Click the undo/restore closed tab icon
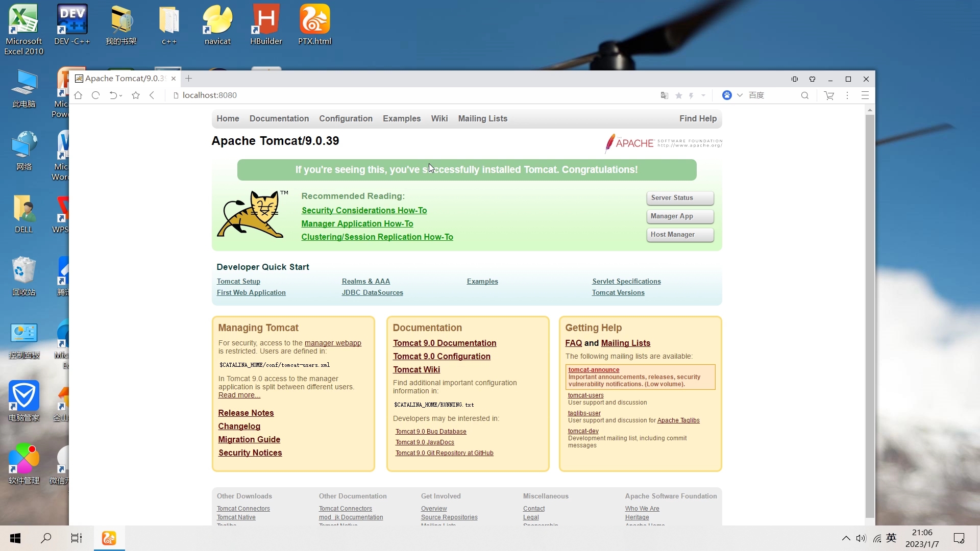Screen dimensions: 980x551 click(x=113, y=95)
